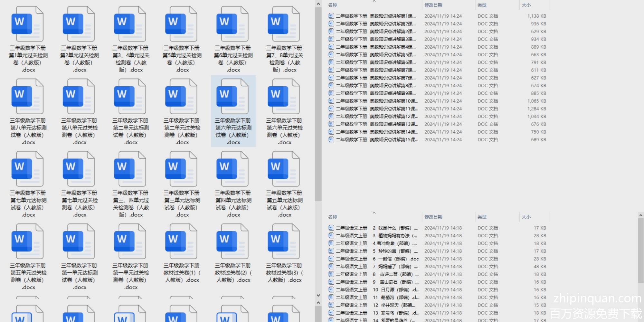The height and width of the screenshot is (322, 644).
Task: Click the 第八单元达标测试卷 Word icon
Action: pos(27,97)
